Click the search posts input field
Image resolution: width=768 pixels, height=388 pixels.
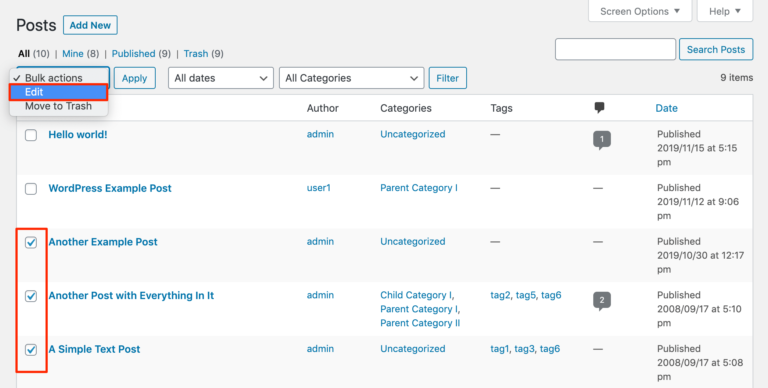[x=615, y=49]
